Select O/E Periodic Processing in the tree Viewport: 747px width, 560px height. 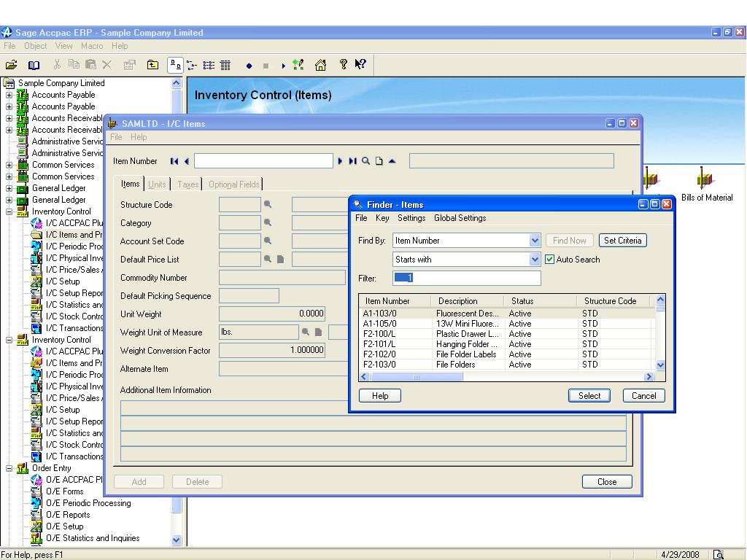pos(88,503)
